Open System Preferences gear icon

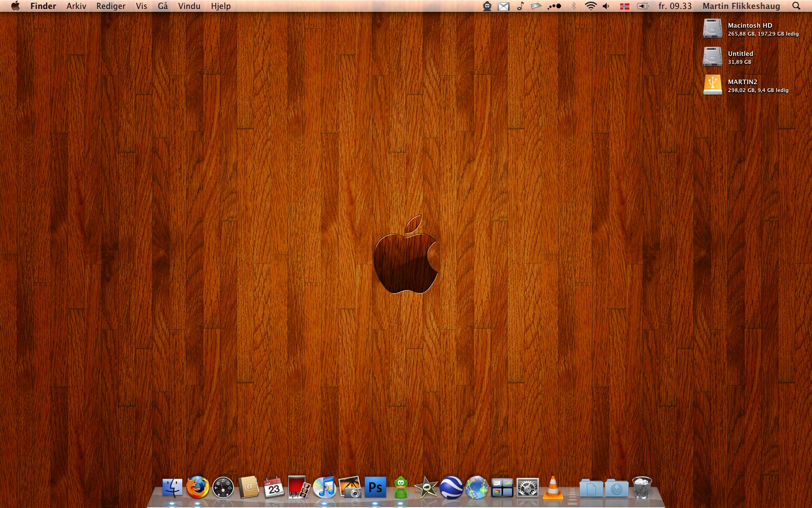(x=528, y=488)
